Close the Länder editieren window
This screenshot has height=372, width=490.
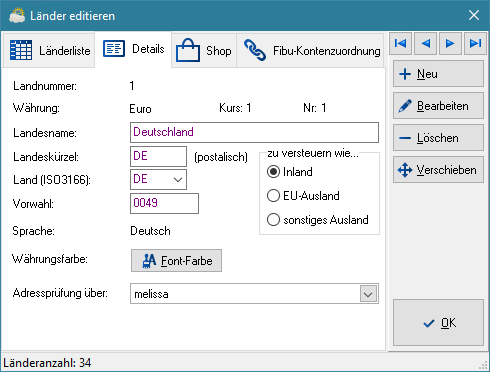474,15
